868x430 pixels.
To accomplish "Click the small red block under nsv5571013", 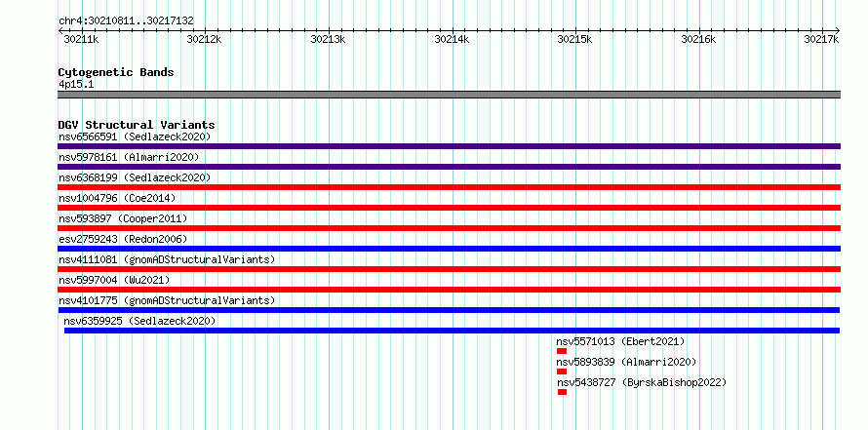I will point(562,351).
